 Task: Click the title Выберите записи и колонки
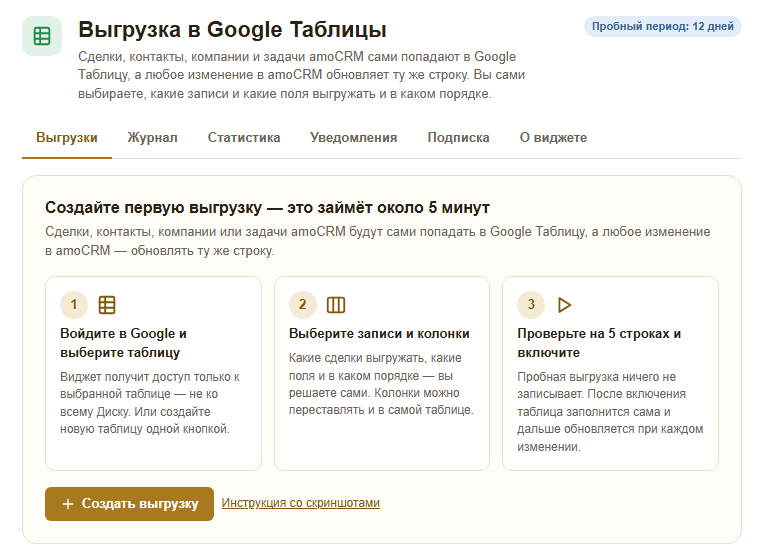pyautogui.click(x=379, y=334)
